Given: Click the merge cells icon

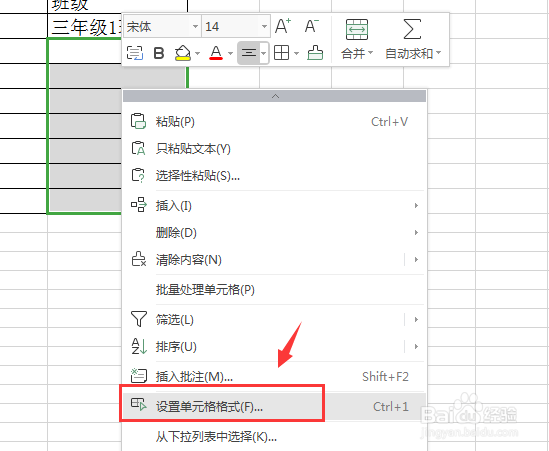Looking at the screenshot, I should click(x=357, y=29).
